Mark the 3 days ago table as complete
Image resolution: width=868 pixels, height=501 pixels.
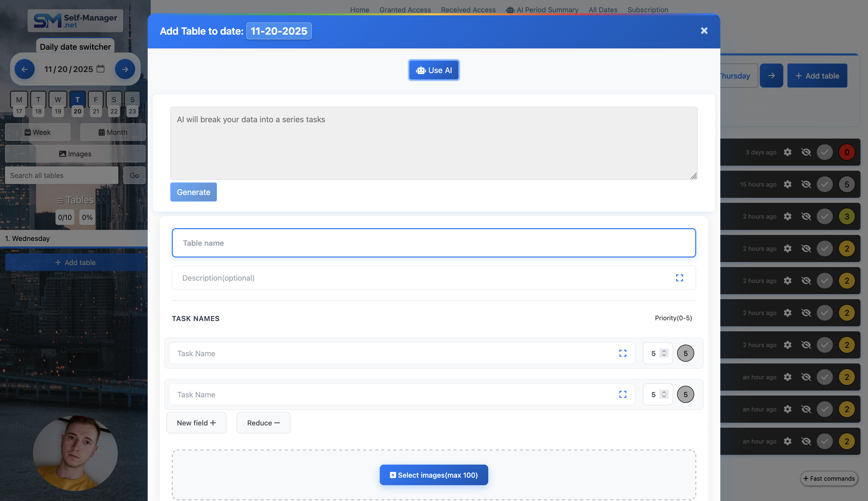(825, 152)
